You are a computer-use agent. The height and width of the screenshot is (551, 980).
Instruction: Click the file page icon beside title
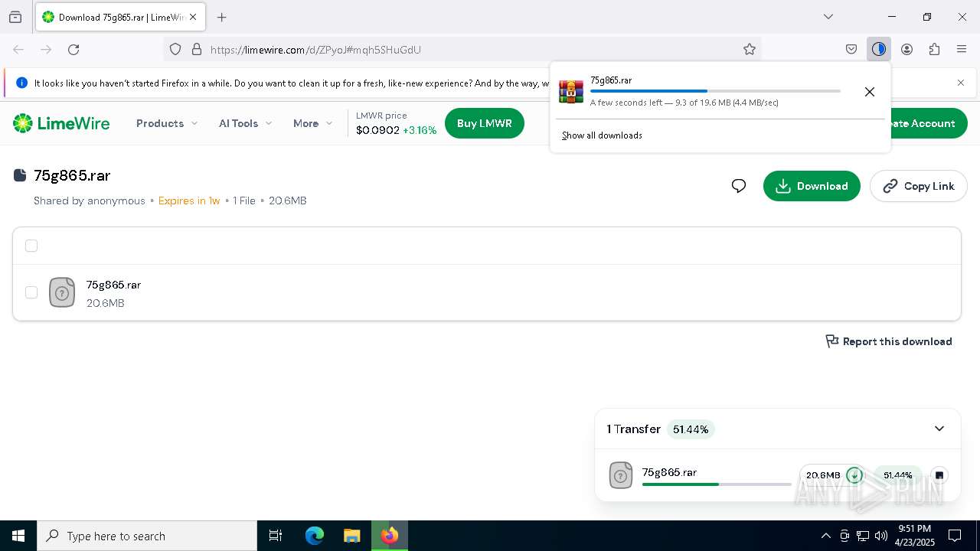(20, 175)
